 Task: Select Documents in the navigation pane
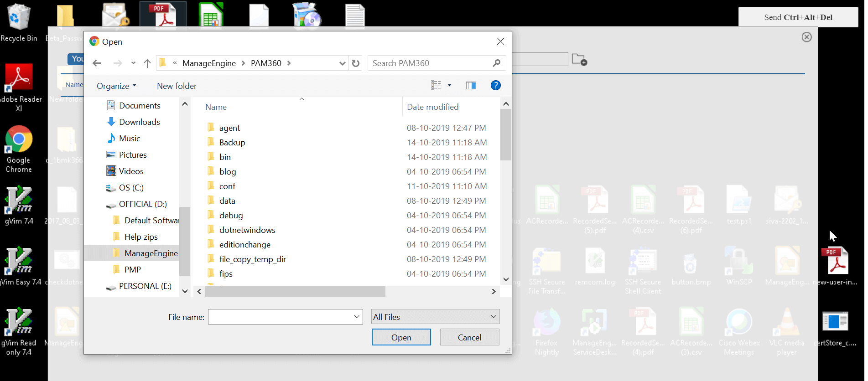coord(134,105)
